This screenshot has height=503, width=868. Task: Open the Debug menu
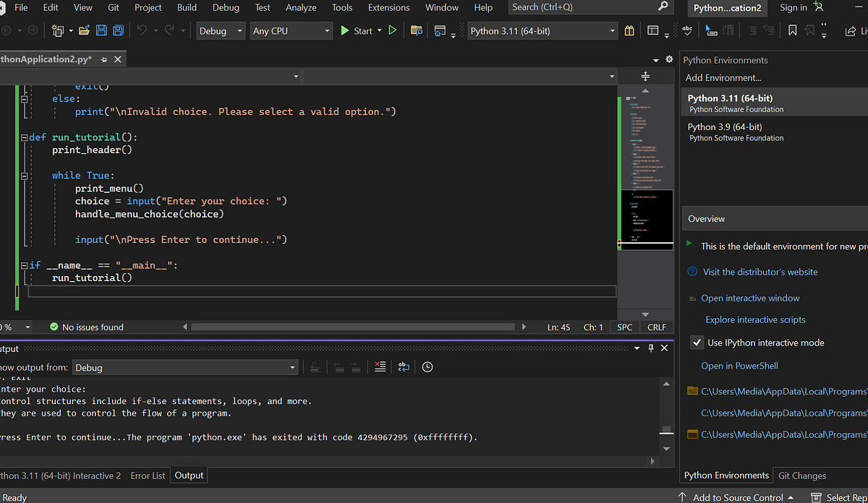click(x=225, y=8)
